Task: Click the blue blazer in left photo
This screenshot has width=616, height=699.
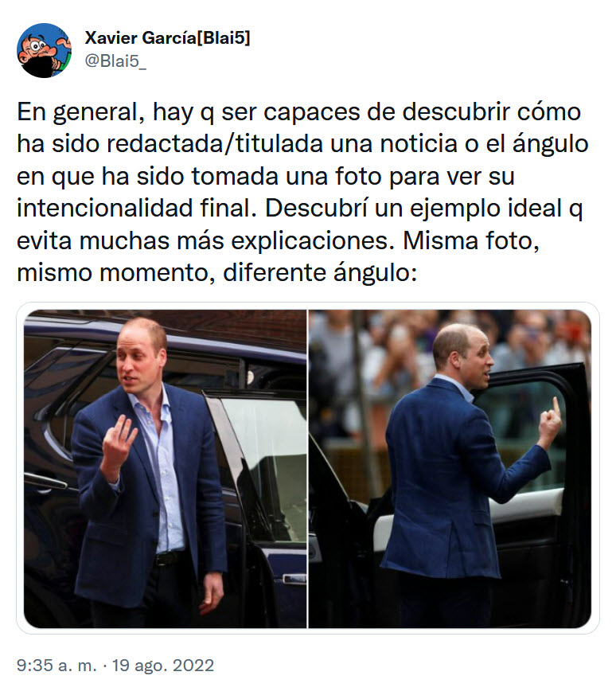Action: (147, 495)
